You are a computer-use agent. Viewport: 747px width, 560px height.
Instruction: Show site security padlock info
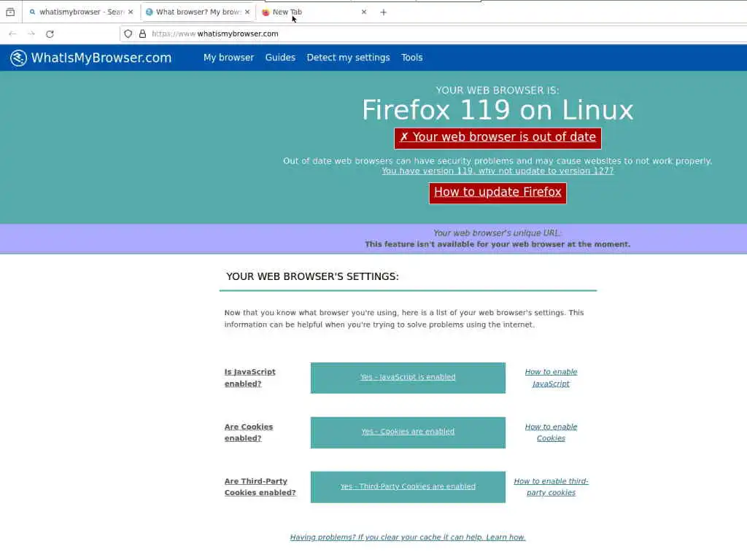pos(142,34)
